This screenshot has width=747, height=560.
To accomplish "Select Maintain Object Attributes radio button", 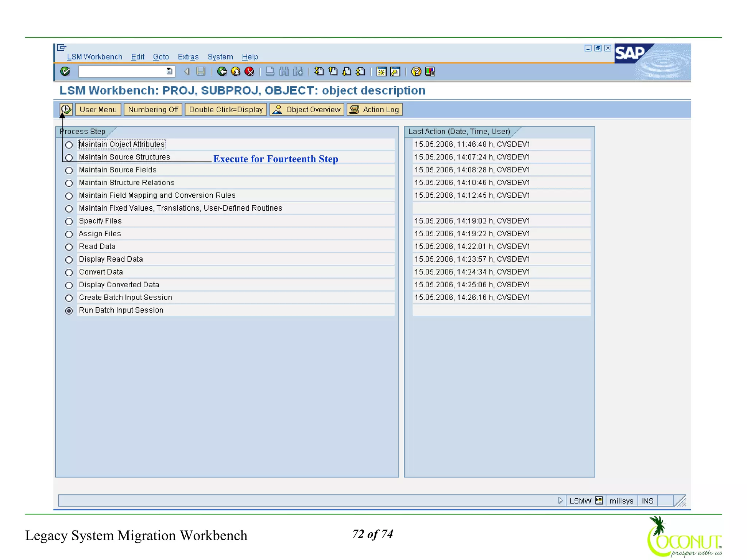I will (x=69, y=145).
